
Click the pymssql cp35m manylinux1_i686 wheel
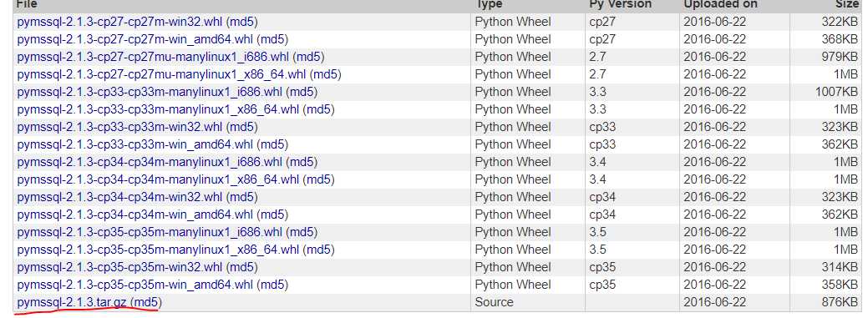[x=150, y=232]
